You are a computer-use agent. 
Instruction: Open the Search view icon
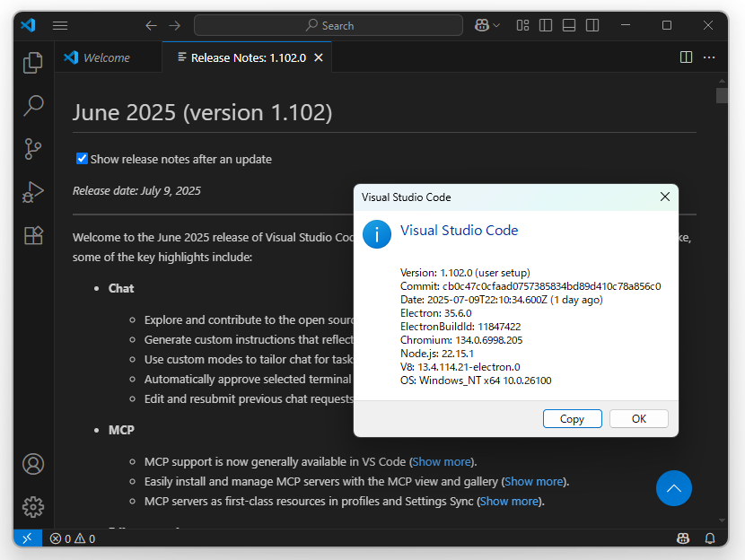click(32, 105)
